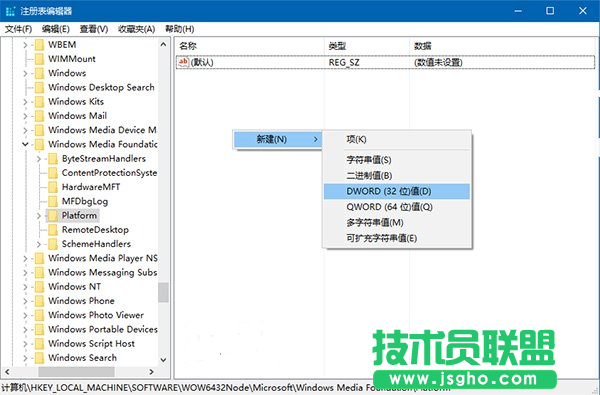The image size is (600, 395).
Task: Select Windows Portable Devices tree item
Action: tap(103, 330)
